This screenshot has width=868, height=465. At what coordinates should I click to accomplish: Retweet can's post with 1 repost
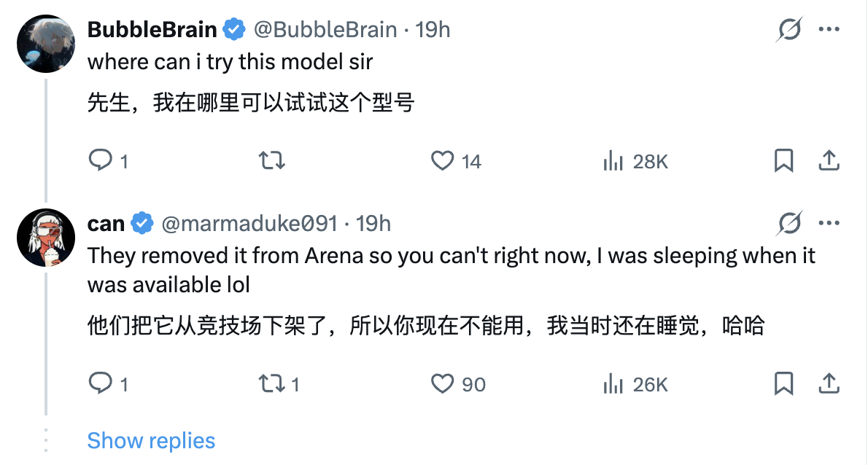tap(272, 383)
